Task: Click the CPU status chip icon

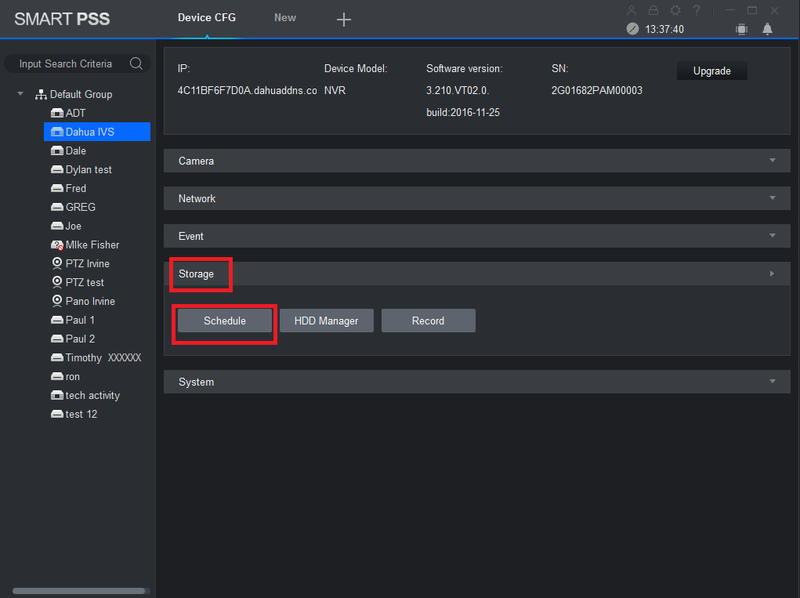Action: coord(741,29)
